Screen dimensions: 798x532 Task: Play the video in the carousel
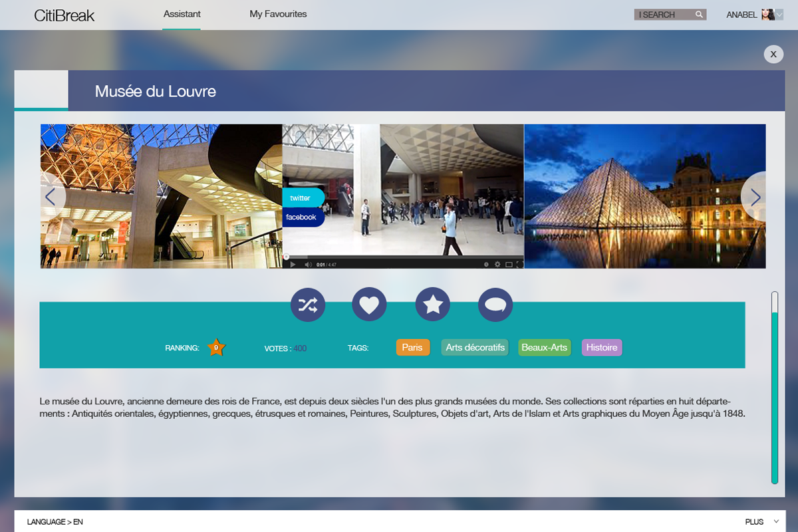pyautogui.click(x=293, y=265)
